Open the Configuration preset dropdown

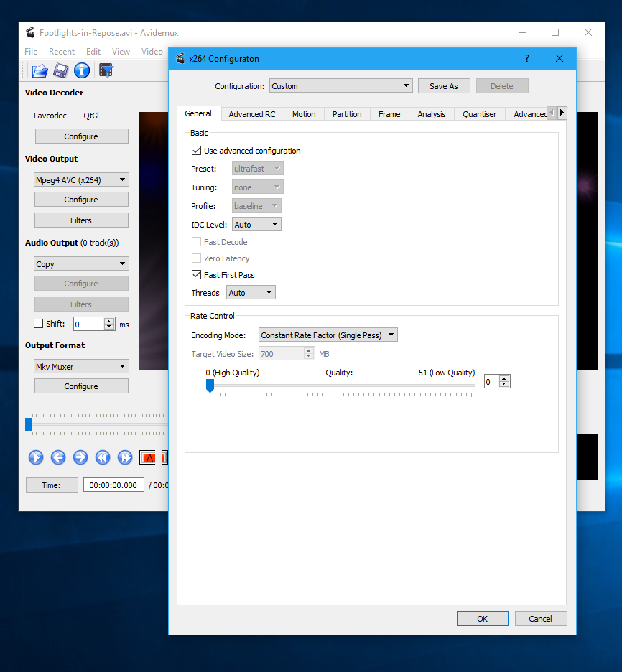[x=340, y=85]
